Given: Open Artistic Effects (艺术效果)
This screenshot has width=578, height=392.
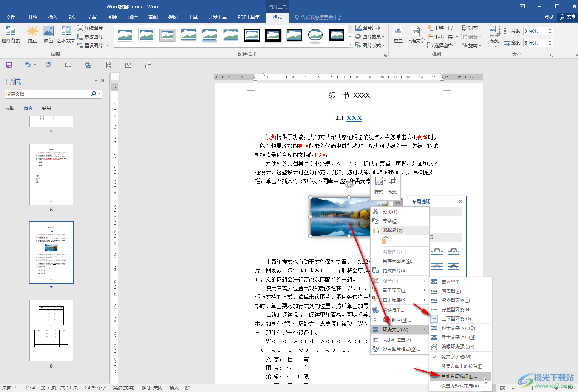Looking at the screenshot, I should [66, 36].
